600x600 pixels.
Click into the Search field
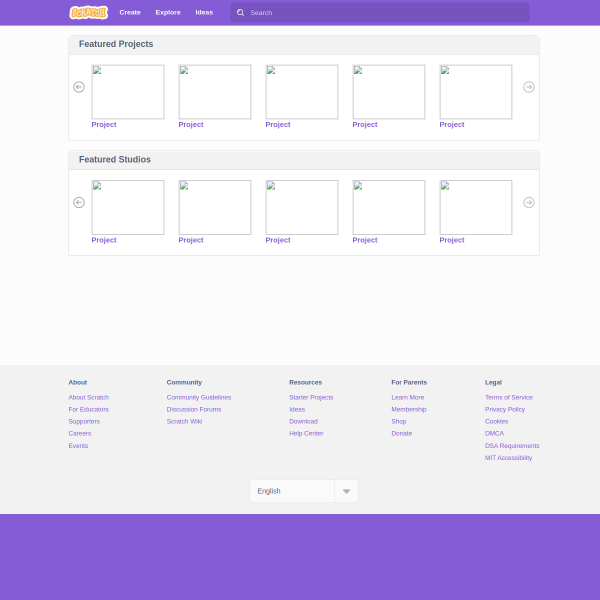[x=385, y=13]
